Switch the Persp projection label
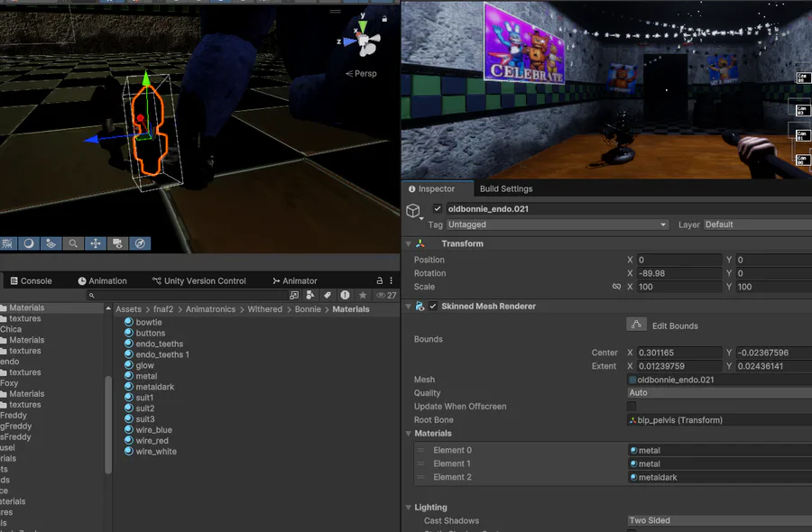This screenshot has height=532, width=812. (362, 73)
